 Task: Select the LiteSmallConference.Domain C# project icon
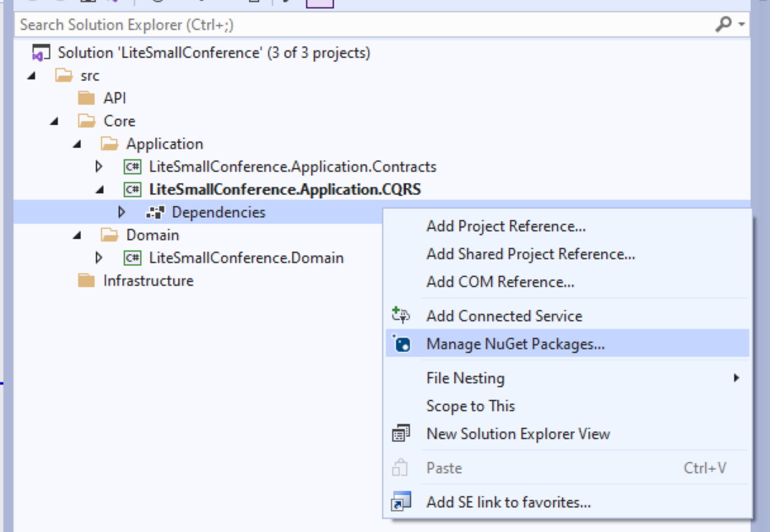[133, 258]
